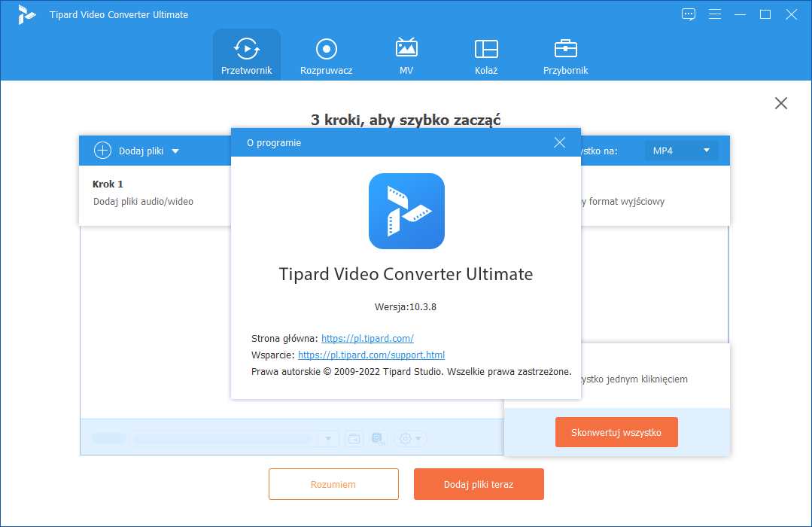Expand the save path dropdown arrow
Image resolution: width=812 pixels, height=527 pixels.
pos(328,439)
